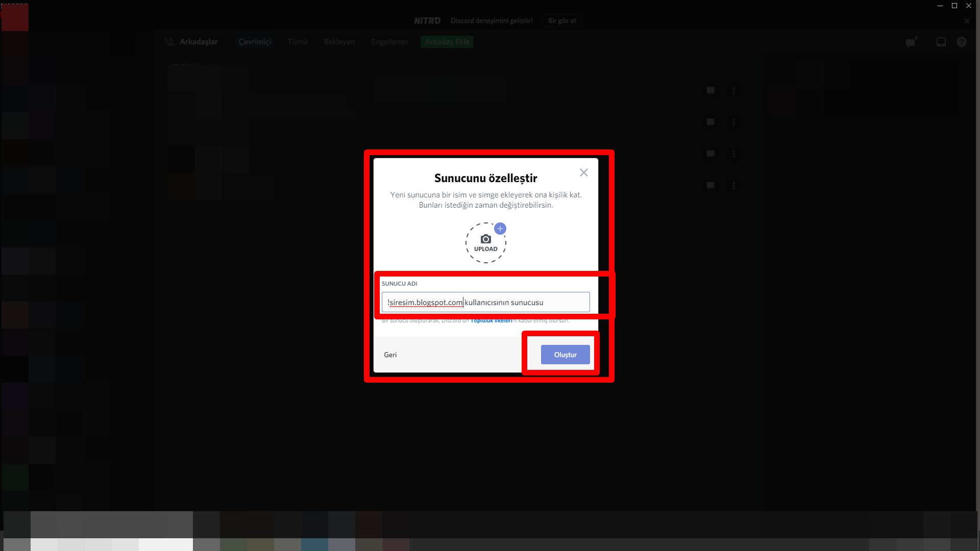Screen dimensions: 980x551
Task: Switch to the Bekleyen tab
Action: pyautogui.click(x=339, y=42)
